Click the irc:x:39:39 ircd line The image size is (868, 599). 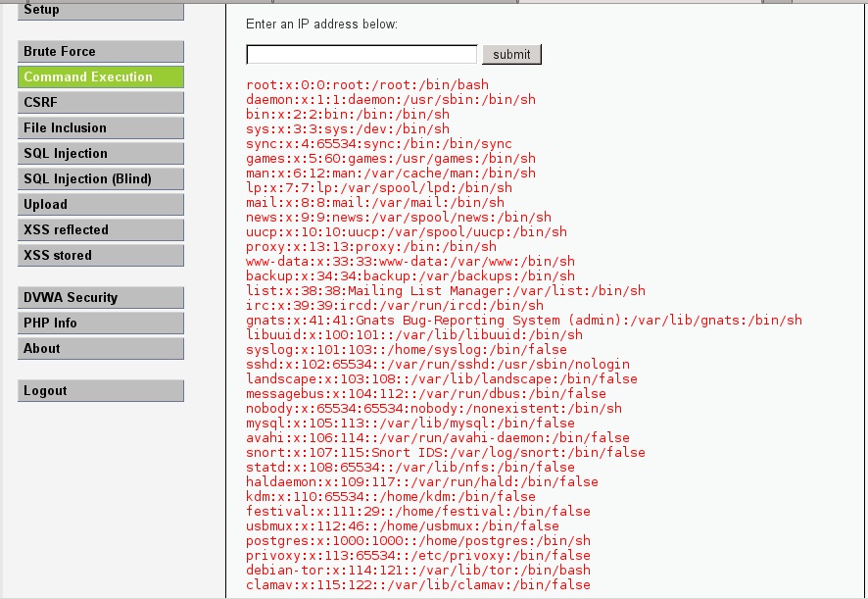(x=395, y=305)
